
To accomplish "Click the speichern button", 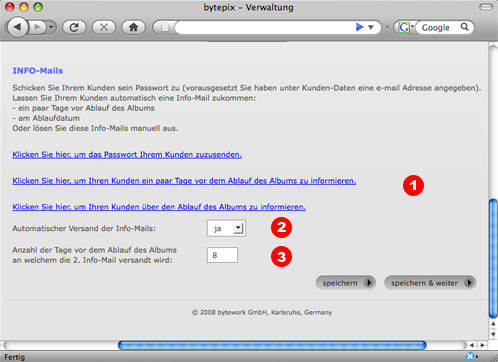I will click(x=346, y=283).
